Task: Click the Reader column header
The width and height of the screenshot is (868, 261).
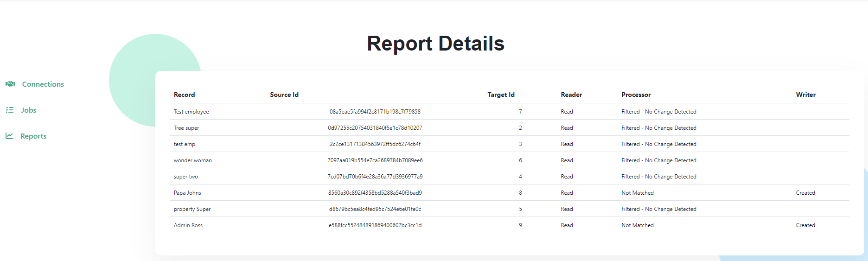Action: [571, 95]
